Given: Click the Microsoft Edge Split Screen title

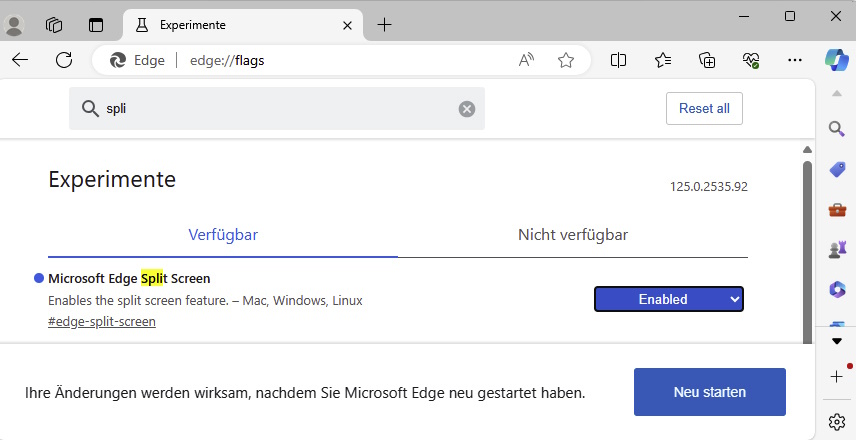Looking at the screenshot, I should [129, 278].
